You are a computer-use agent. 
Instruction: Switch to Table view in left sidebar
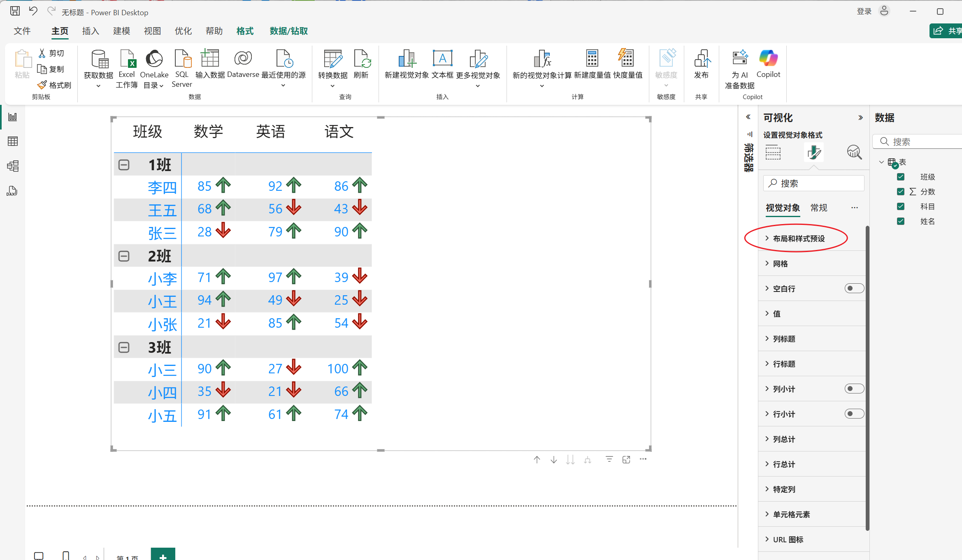(x=13, y=141)
